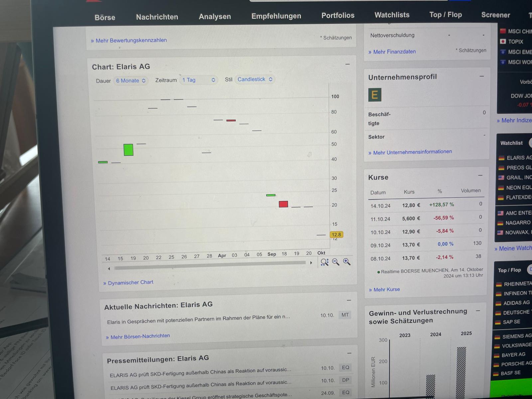Collapse the Unternehmensprofil panel
This screenshot has height=399, width=532.
tap(481, 76)
